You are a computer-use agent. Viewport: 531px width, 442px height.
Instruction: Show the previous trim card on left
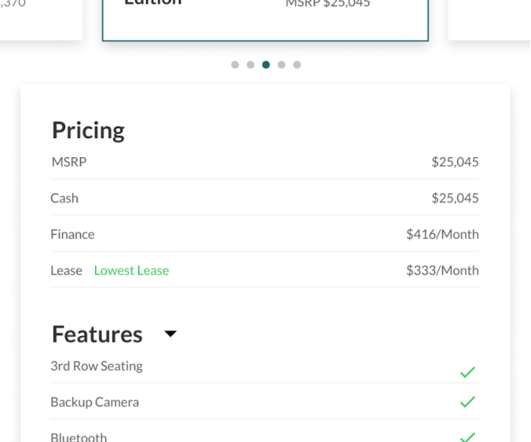[x=41, y=20]
